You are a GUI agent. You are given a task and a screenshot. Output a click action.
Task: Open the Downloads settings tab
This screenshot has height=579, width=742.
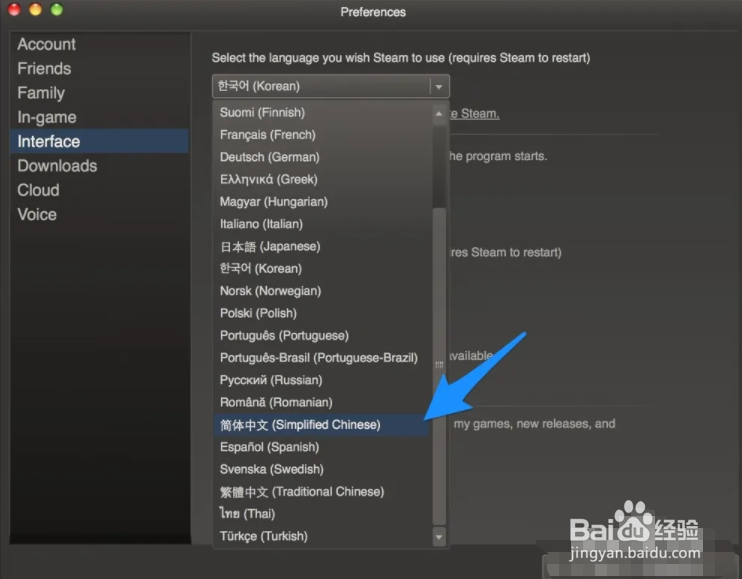(99, 166)
